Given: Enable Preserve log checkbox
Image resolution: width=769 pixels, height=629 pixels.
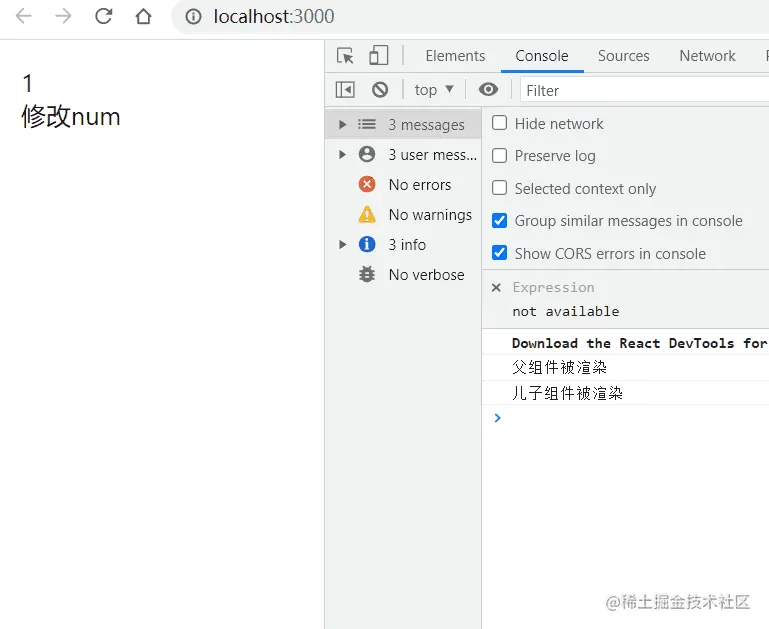Looking at the screenshot, I should [499, 155].
